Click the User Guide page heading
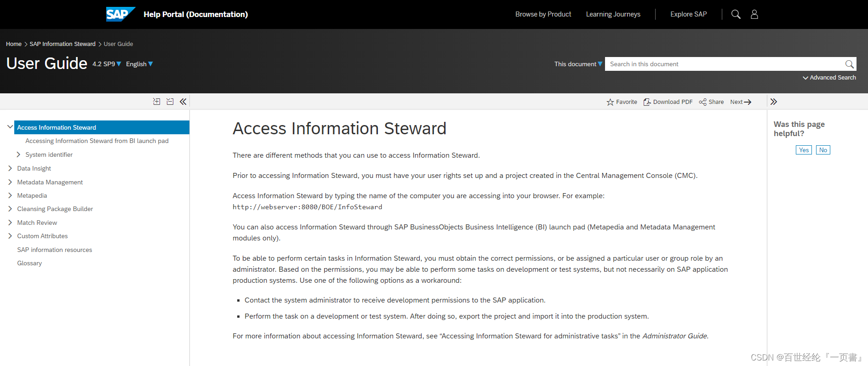868x366 pixels. (x=47, y=63)
